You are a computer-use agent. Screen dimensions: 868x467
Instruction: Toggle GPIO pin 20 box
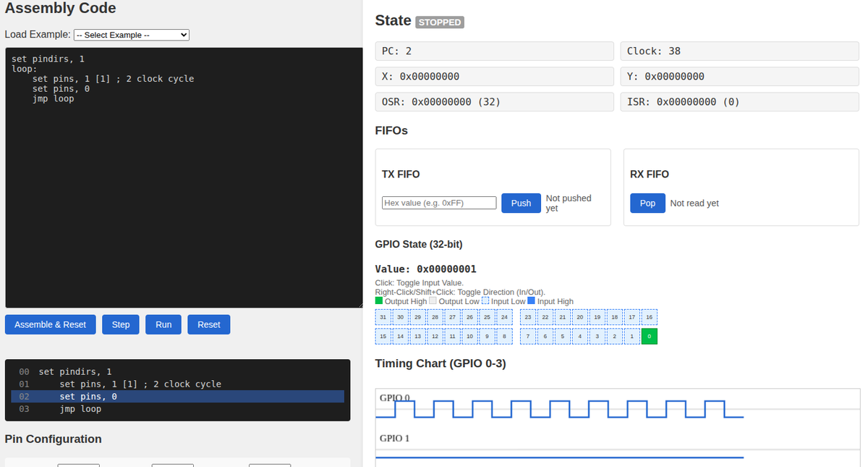pos(579,317)
